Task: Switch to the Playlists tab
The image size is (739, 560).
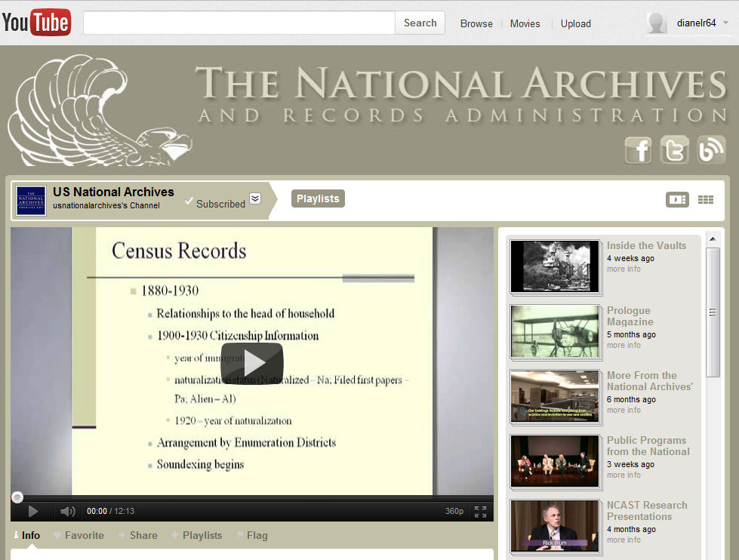Action: pos(317,198)
